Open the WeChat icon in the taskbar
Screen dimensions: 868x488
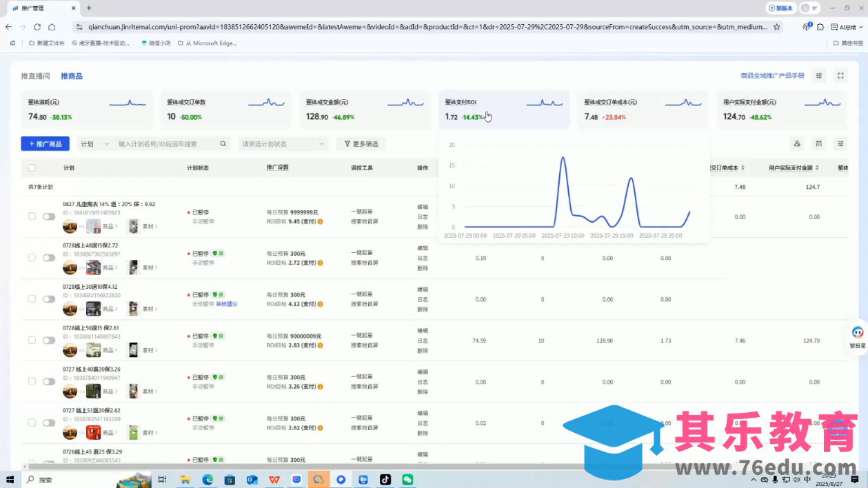coord(407,480)
